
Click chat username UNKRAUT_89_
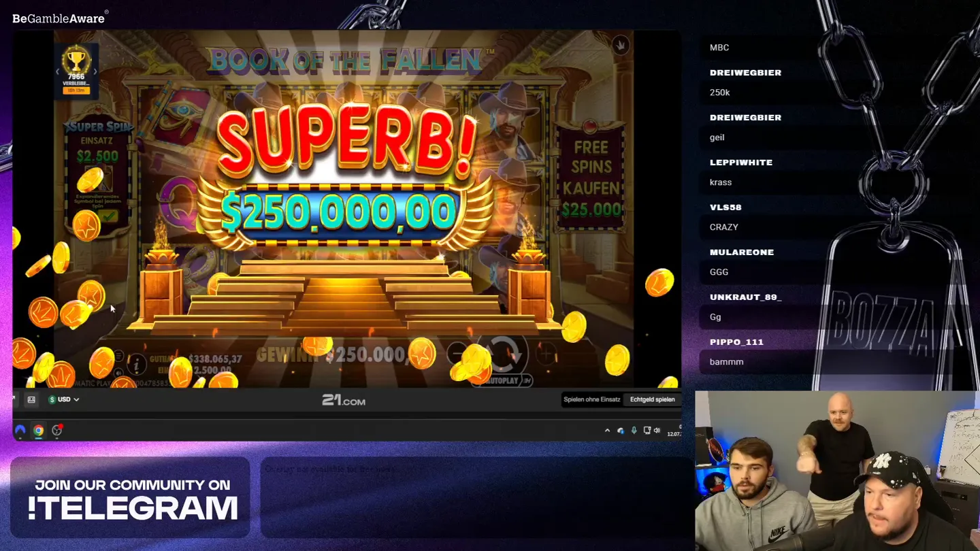746,297
